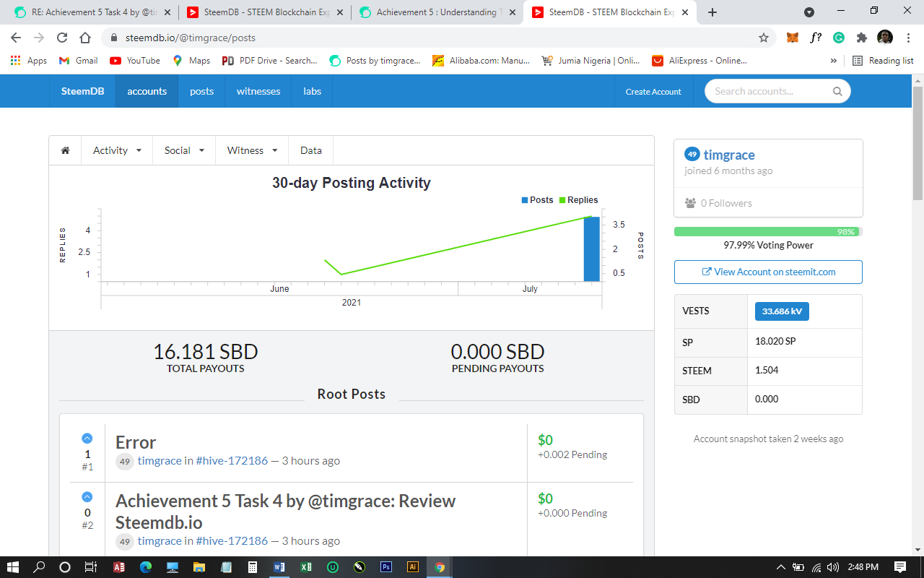Show hidden system tray icons
924x578 pixels.
pos(781,567)
